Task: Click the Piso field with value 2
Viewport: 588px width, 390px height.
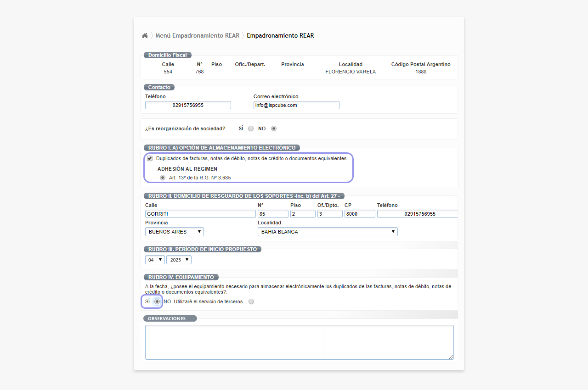Action: coord(303,214)
